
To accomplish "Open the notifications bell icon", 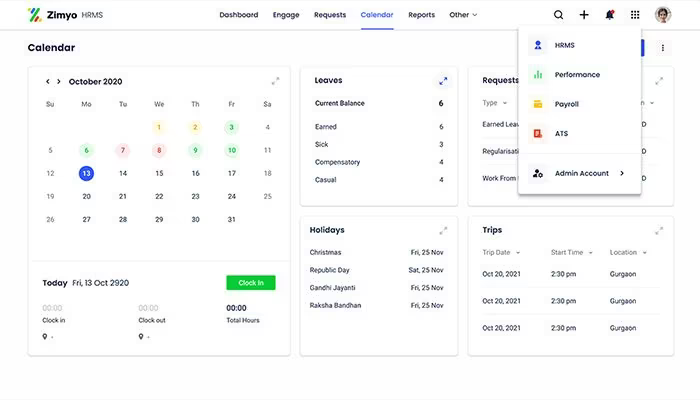I will 609,15.
